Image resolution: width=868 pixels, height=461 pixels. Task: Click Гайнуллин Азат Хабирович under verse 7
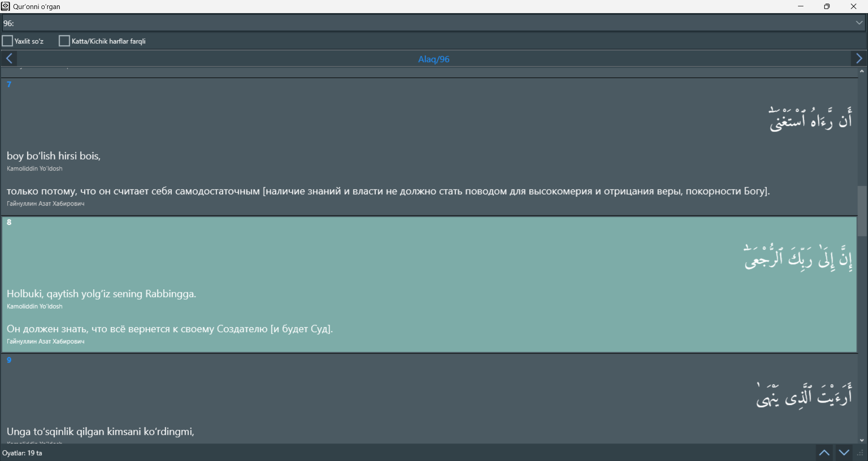point(46,204)
